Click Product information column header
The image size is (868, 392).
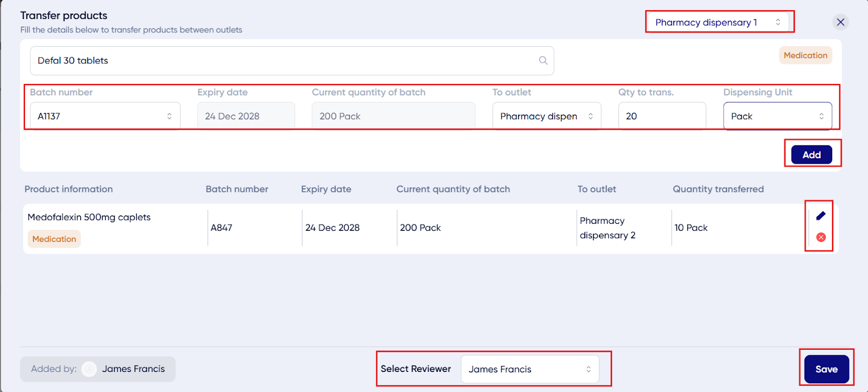point(69,189)
